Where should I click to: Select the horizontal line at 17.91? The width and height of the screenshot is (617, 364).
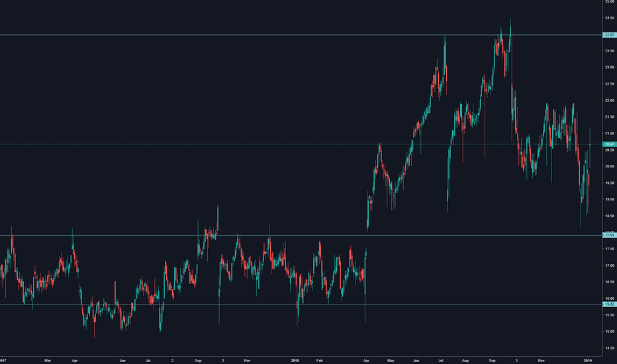click(x=301, y=236)
